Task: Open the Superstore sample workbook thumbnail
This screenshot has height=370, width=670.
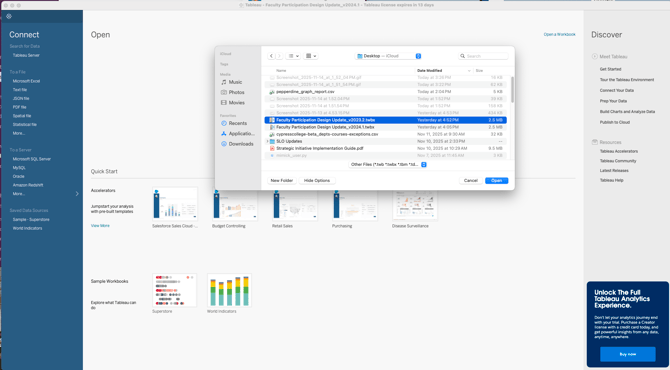Action: (174, 291)
